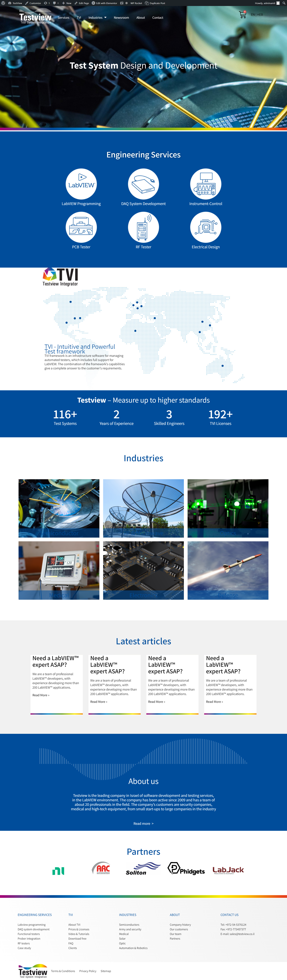The width and height of the screenshot is (287, 980).
Task: Open the Functional testers footer link
Action: (29, 934)
